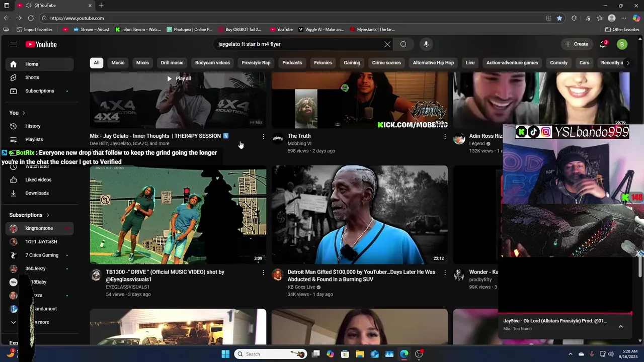Open KB Goes Live channel avatar
644x362 pixels.
click(x=277, y=275)
